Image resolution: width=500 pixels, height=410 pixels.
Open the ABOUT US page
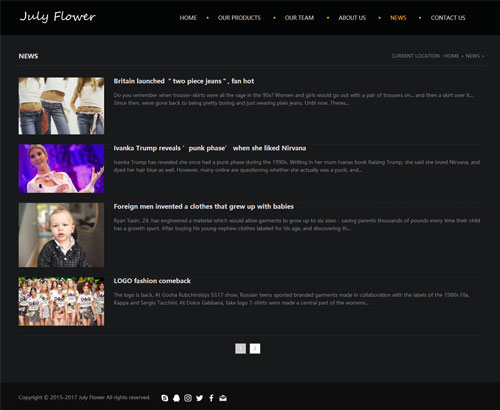coord(352,18)
